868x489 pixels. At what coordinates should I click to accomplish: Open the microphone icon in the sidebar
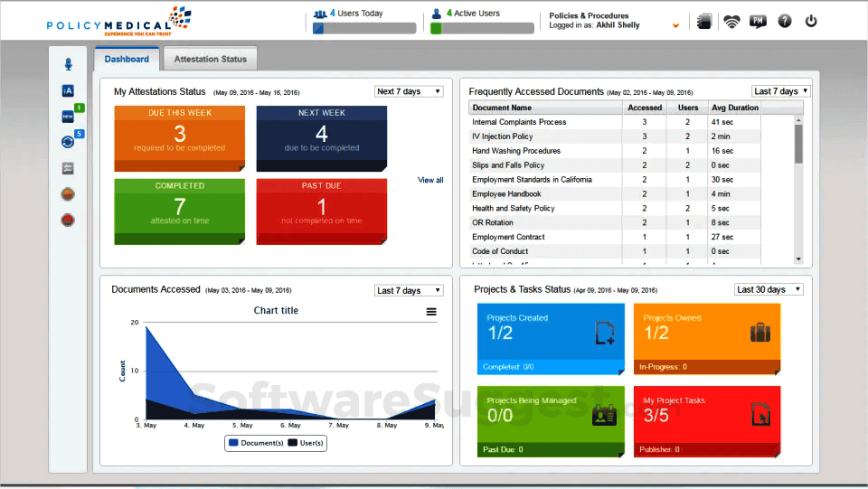click(68, 64)
